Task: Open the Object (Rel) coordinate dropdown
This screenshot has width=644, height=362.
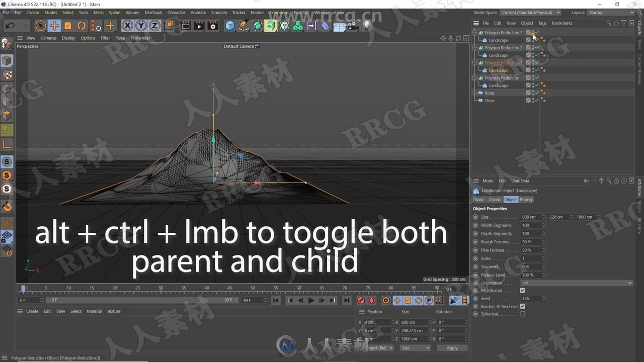Action: (x=378, y=348)
